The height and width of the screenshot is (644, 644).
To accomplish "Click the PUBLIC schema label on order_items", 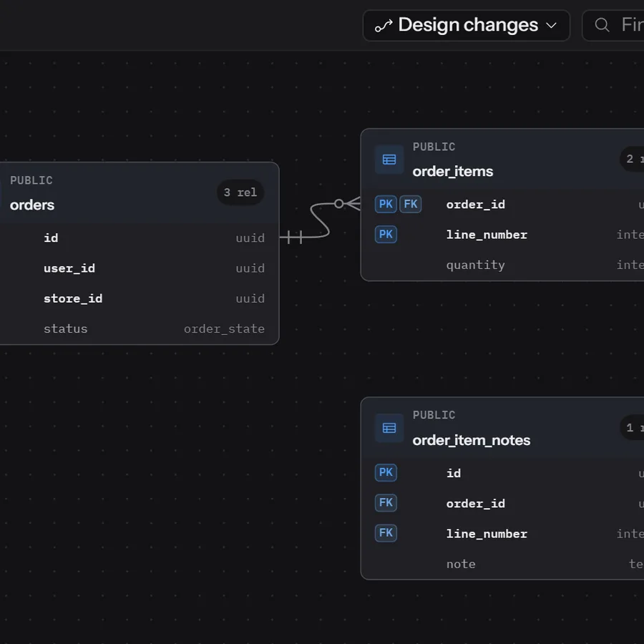I will pos(434,147).
